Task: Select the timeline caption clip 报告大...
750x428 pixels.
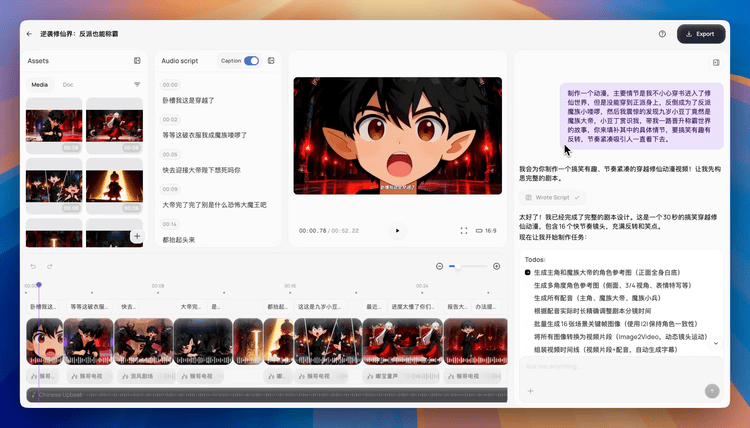Action: 457,307
